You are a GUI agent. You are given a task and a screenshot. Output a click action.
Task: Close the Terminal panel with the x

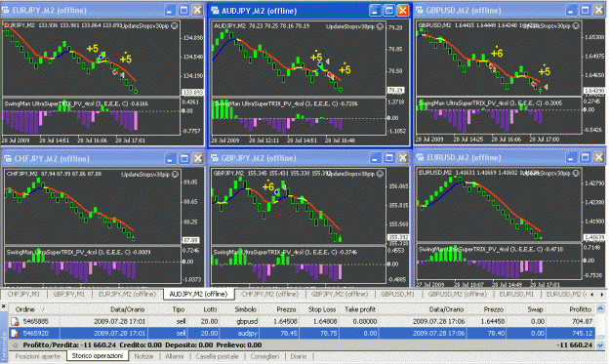(4, 306)
